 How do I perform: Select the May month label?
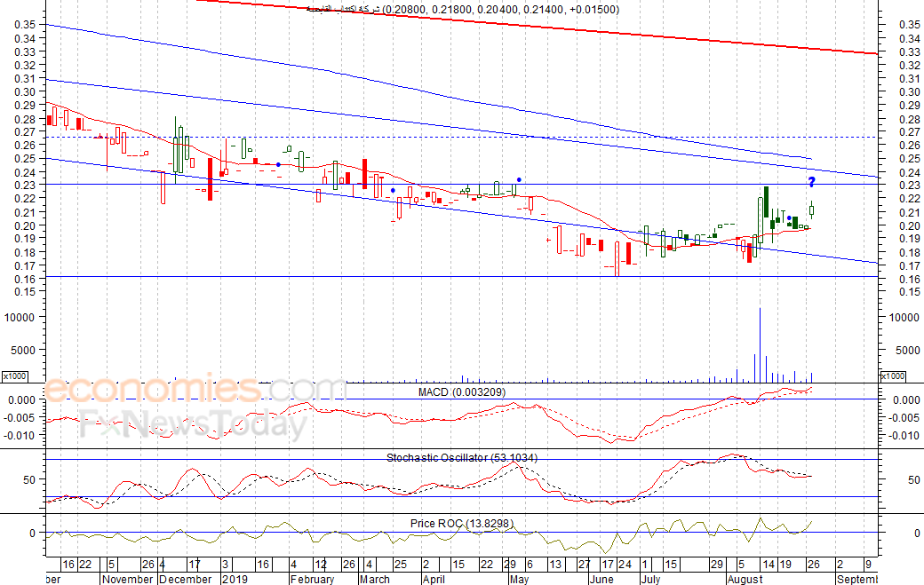pos(519,579)
